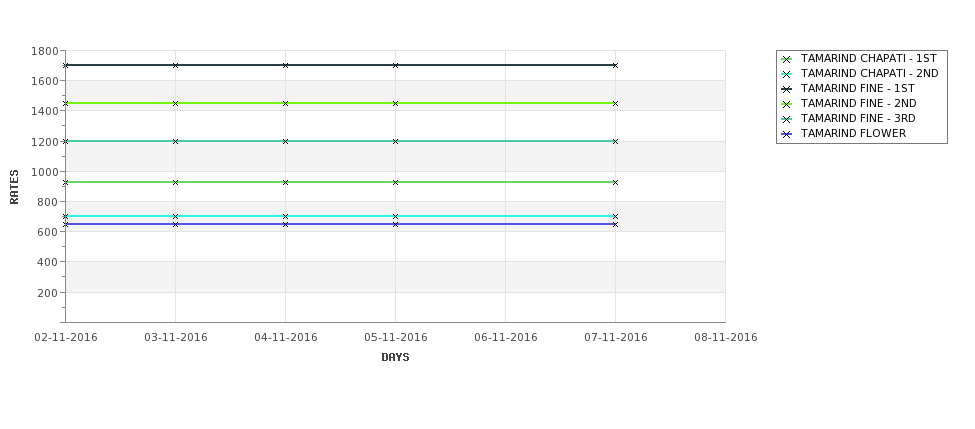Click the RATES axis title
975x429 pixels.
pos(14,187)
